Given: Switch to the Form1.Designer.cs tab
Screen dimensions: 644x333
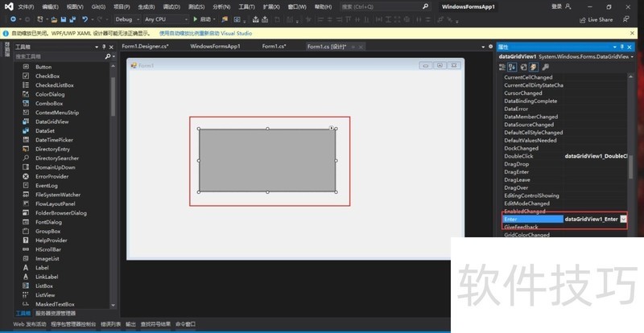Looking at the screenshot, I should [145, 47].
